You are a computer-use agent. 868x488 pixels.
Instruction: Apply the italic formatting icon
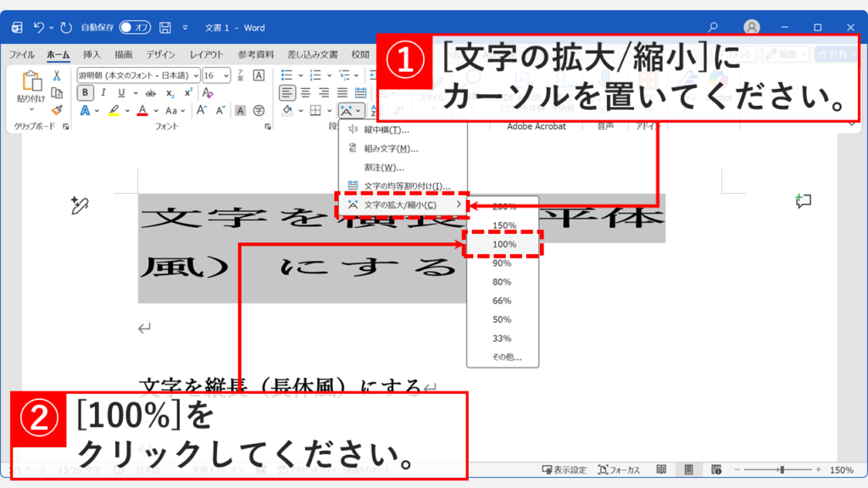click(x=103, y=92)
